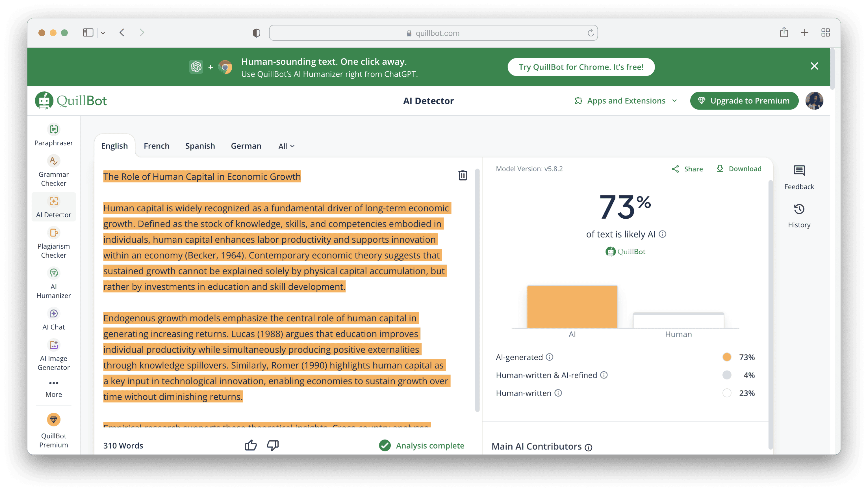868x491 pixels.
Task: Click the quillbot.com address bar
Action: (433, 33)
